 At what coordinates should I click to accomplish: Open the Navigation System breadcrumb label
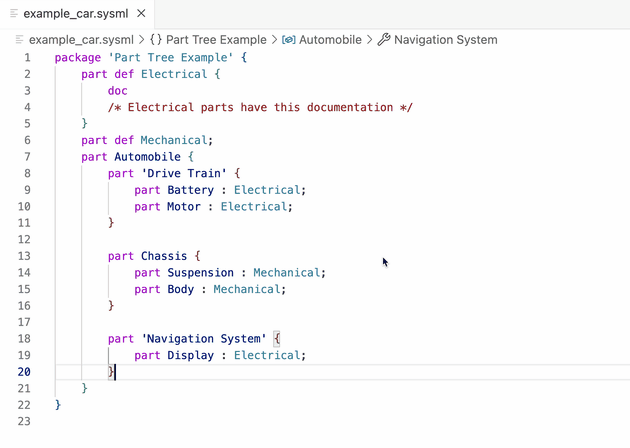point(445,40)
